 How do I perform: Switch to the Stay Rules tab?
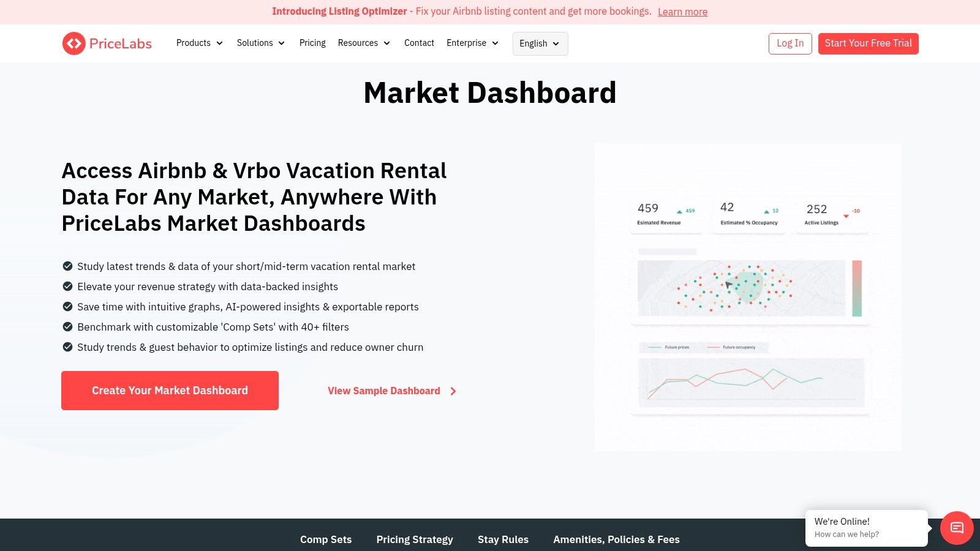(503, 539)
